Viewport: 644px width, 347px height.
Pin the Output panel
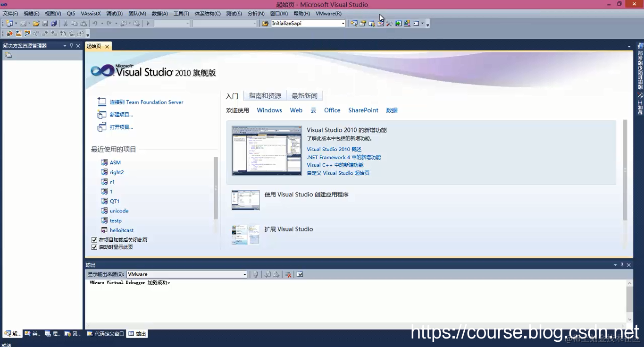tap(622, 265)
